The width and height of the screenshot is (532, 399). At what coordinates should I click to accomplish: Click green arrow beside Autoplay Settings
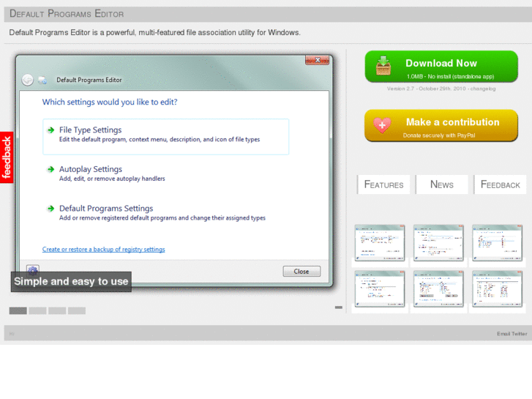click(x=51, y=169)
